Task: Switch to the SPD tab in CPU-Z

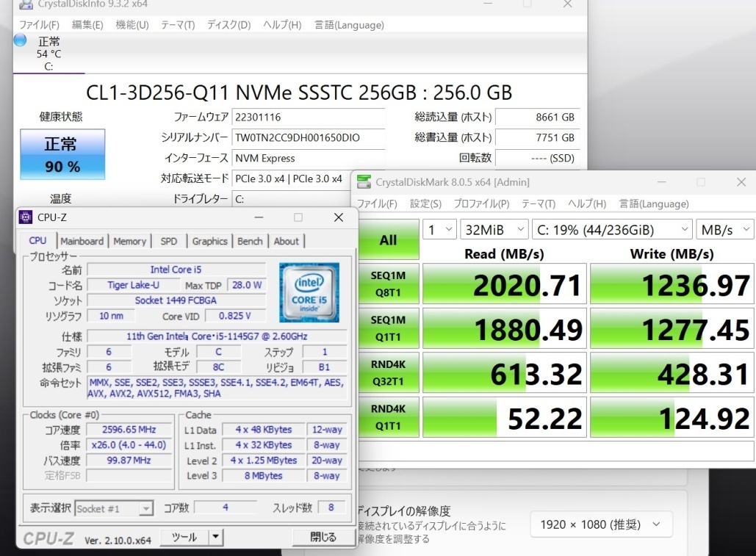Action: point(169,241)
